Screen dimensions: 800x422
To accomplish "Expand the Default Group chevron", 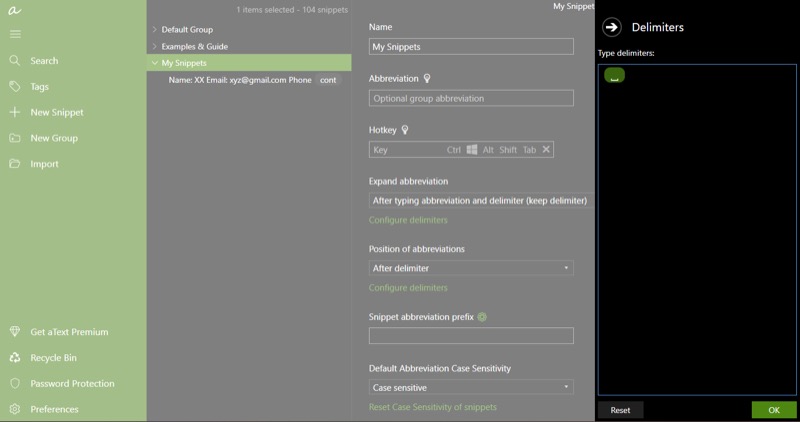I will [x=154, y=30].
